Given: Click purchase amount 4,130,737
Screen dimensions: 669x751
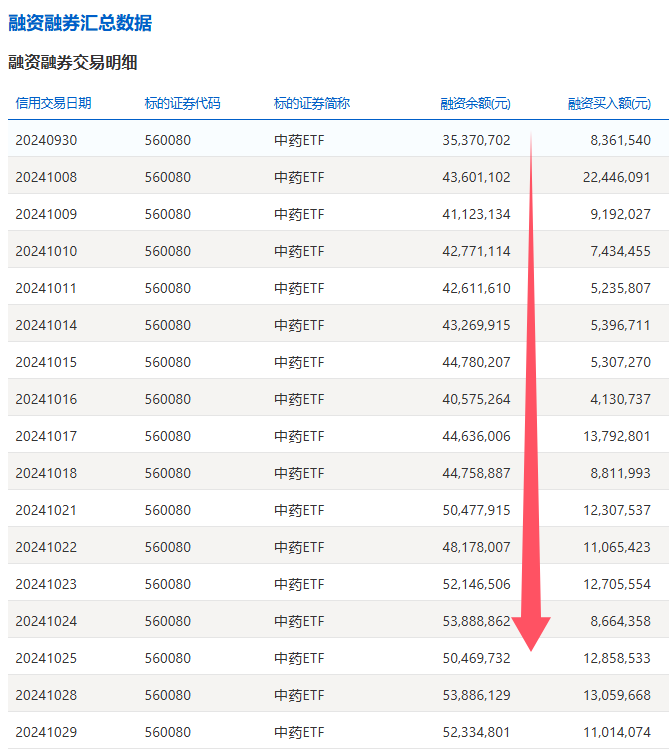Looking at the screenshot, I should (621, 399).
